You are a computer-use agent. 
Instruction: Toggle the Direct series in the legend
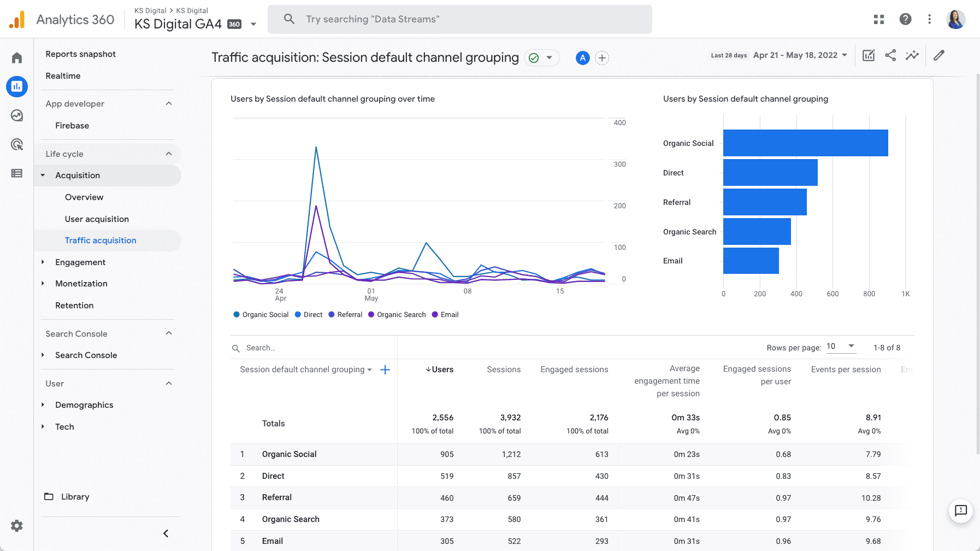click(308, 314)
